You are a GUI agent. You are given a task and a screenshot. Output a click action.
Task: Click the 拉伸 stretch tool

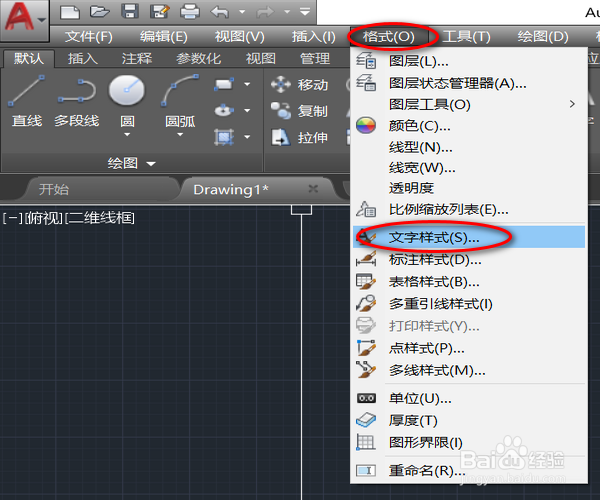click(300, 137)
